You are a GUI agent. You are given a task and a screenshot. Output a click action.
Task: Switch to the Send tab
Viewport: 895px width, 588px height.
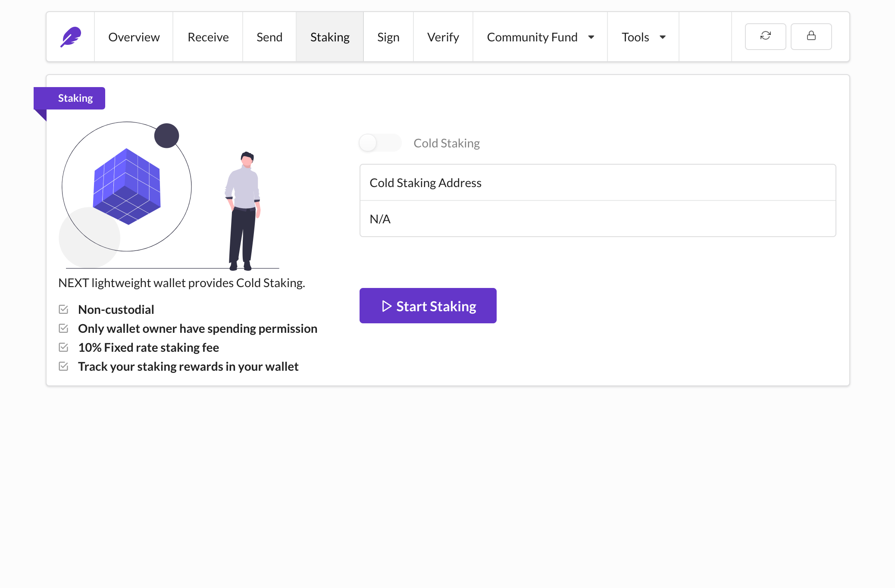click(269, 37)
